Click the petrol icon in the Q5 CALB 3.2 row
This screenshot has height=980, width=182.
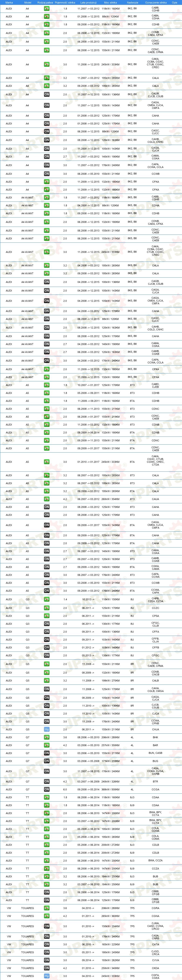[x=47, y=681]
